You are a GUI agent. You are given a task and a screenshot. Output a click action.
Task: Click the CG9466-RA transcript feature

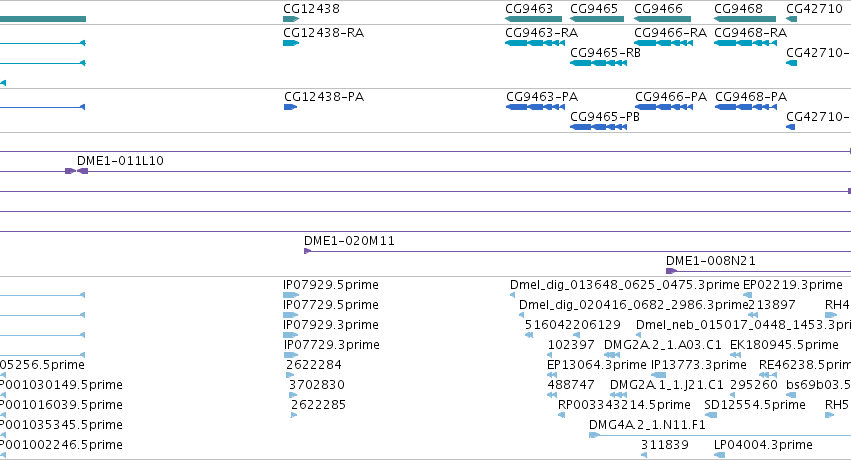pos(663,43)
